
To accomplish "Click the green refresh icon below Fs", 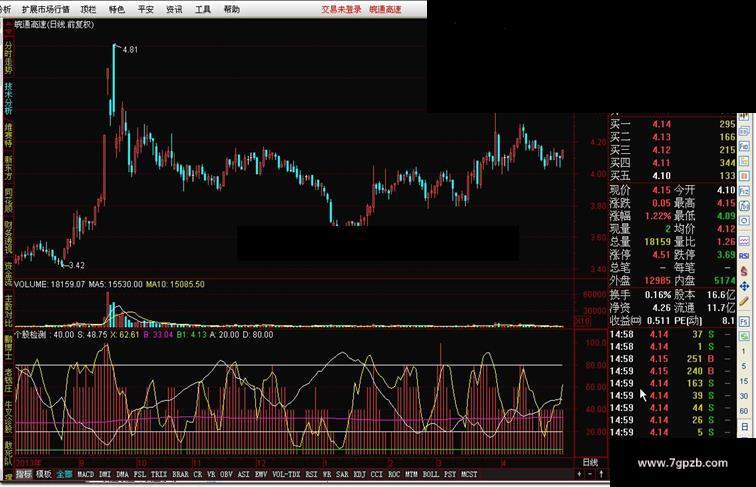I will click(x=744, y=337).
